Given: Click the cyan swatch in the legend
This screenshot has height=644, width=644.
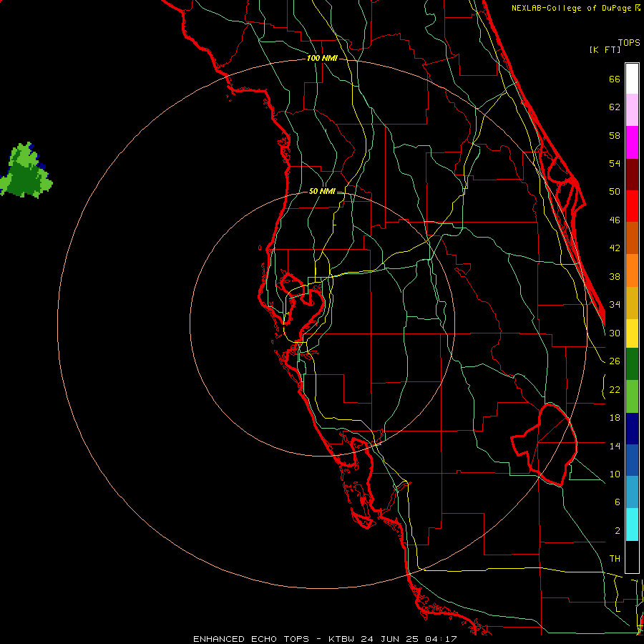Looking at the screenshot, I should pos(632,525).
